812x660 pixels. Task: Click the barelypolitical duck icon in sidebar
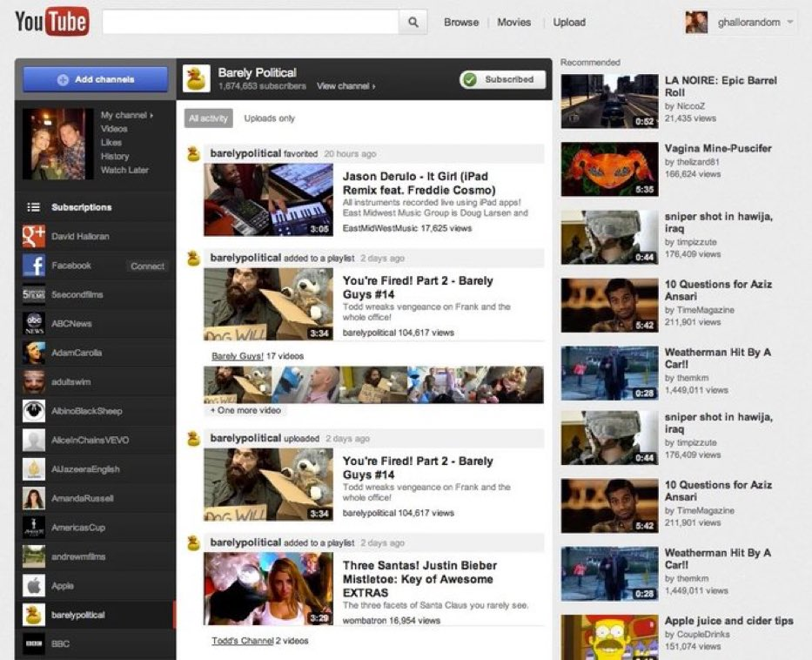[x=34, y=615]
